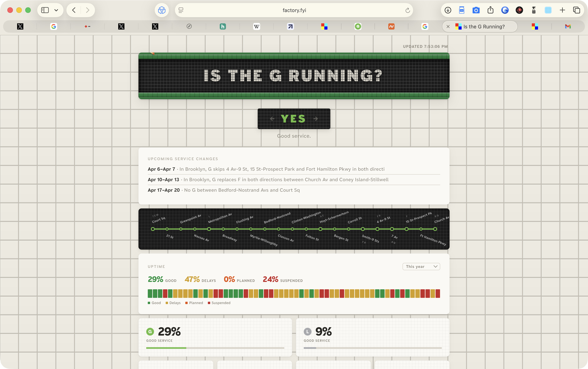Image resolution: width=588 pixels, height=369 pixels.
Task: Click the Good service. status text
Action: click(294, 136)
